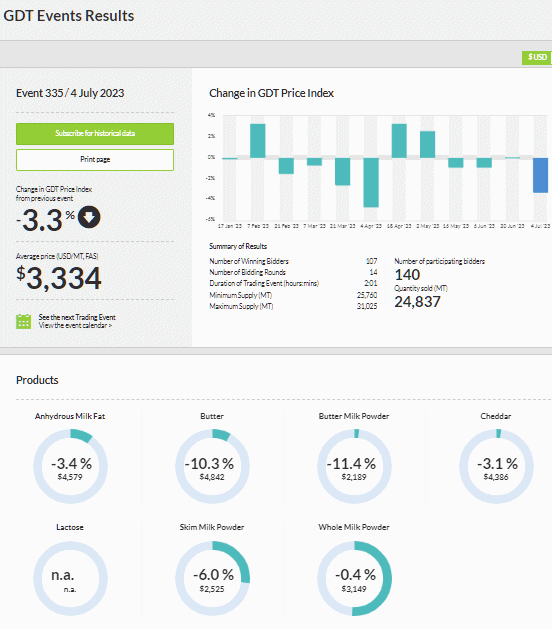Screen dimensions: 552x629
Task: Click the 7 Feb '23 positive bar
Action: click(258, 141)
